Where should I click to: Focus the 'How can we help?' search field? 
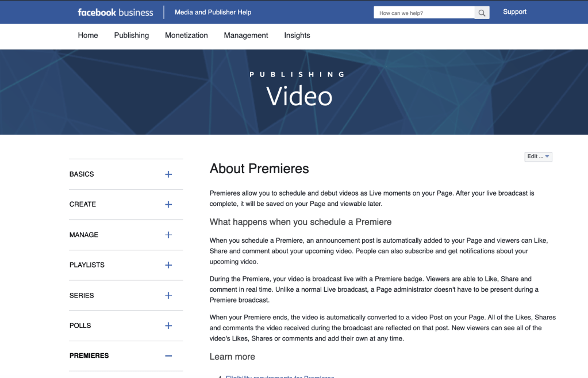[x=424, y=13]
